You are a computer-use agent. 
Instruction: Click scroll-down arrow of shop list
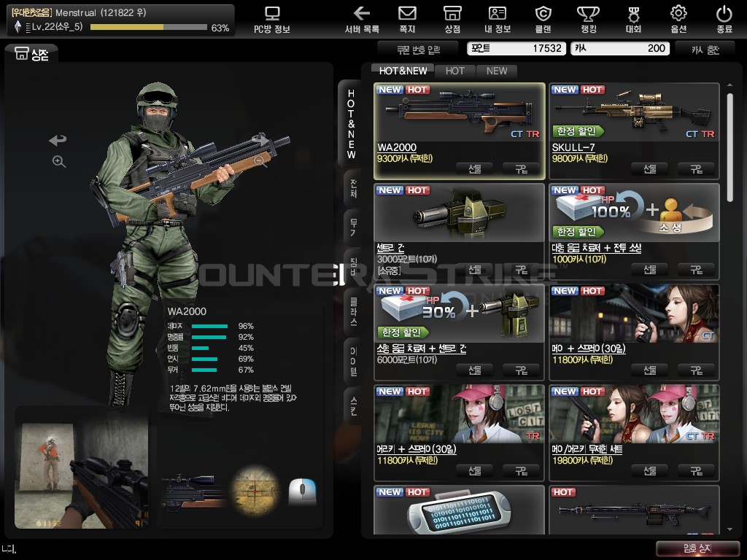[729, 529]
